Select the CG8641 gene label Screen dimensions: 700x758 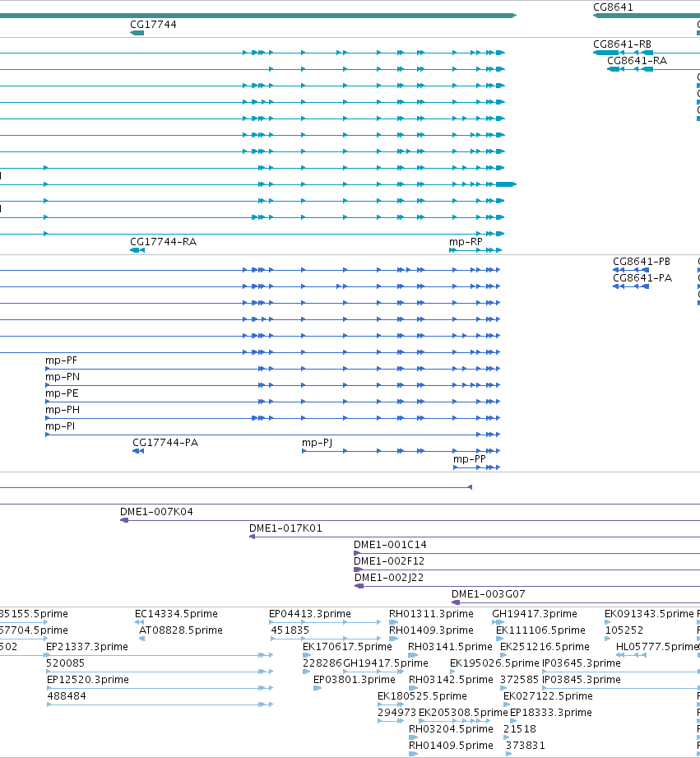point(613,7)
